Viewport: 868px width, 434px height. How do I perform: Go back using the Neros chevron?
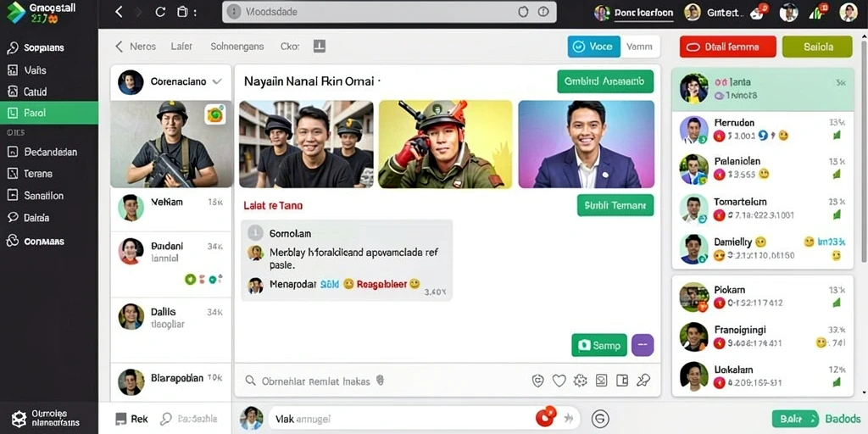(x=119, y=47)
